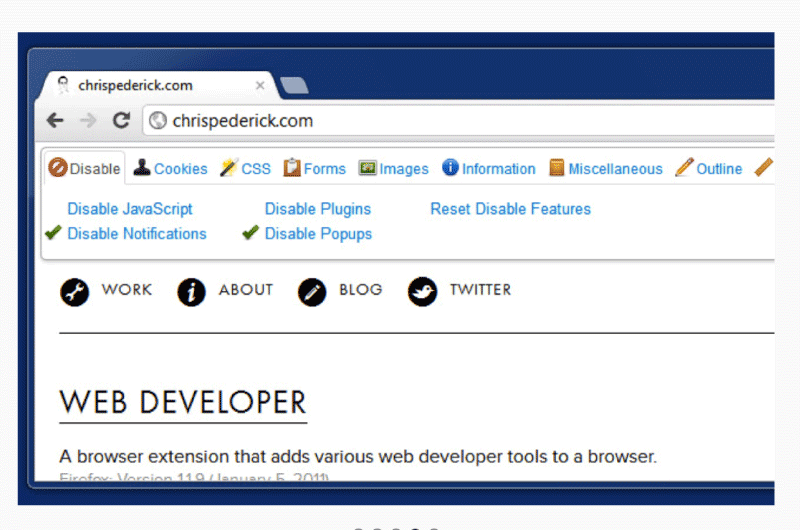
Task: Click the cut-off ruler icon after Outline
Action: (x=764, y=167)
